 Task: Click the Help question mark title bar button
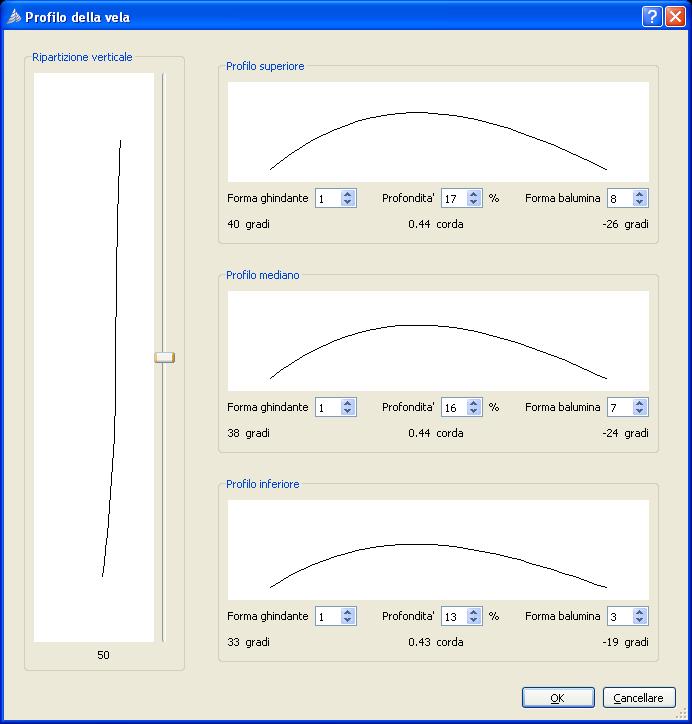click(652, 17)
